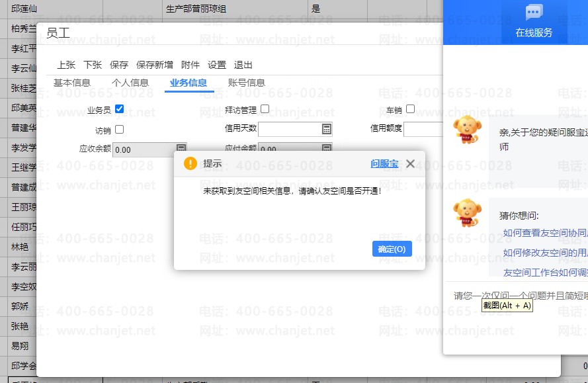588x383 pixels.
Task: Go to previous record with 上张
Action: click(66, 65)
